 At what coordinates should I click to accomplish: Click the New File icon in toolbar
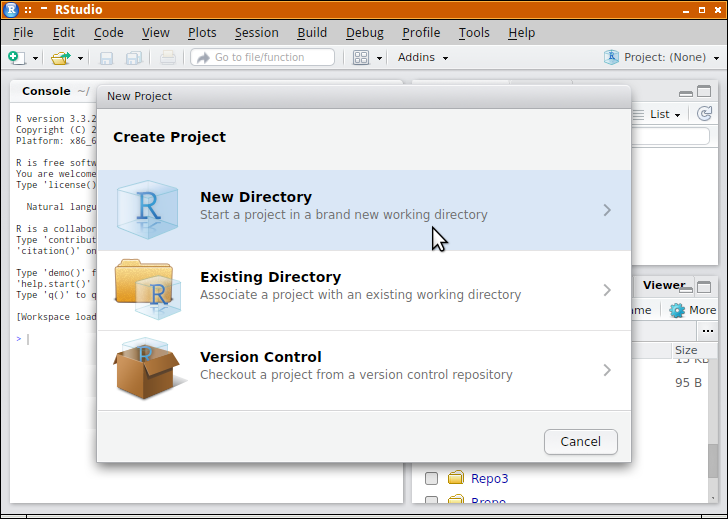(x=17, y=58)
